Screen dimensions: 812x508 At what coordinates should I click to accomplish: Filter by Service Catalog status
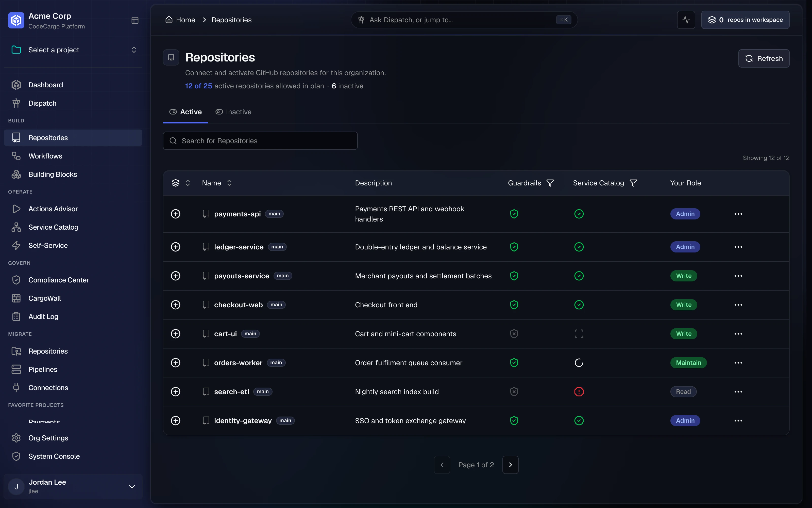pos(633,183)
